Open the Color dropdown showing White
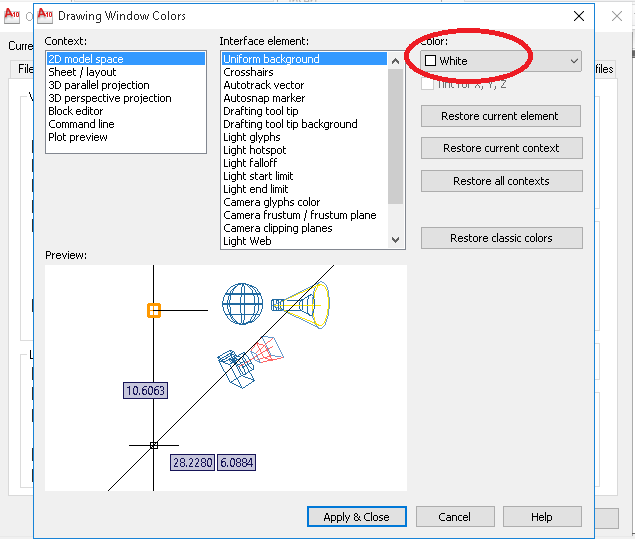Viewport: 635px width, 539px height. (x=501, y=61)
